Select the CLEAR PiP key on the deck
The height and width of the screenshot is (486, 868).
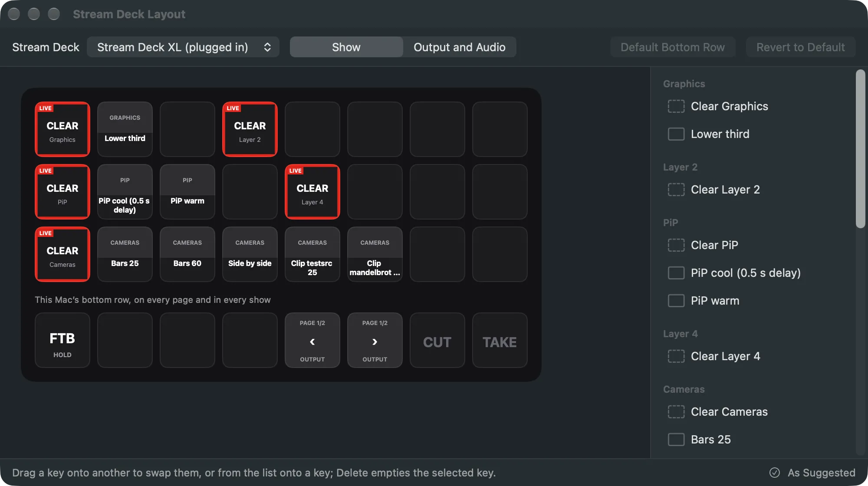coord(62,192)
